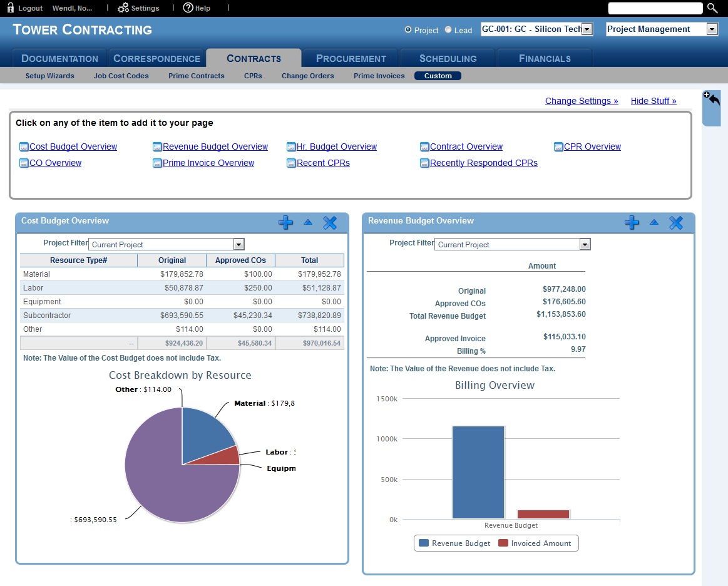Close the Cost Budget Overview panel

point(330,222)
